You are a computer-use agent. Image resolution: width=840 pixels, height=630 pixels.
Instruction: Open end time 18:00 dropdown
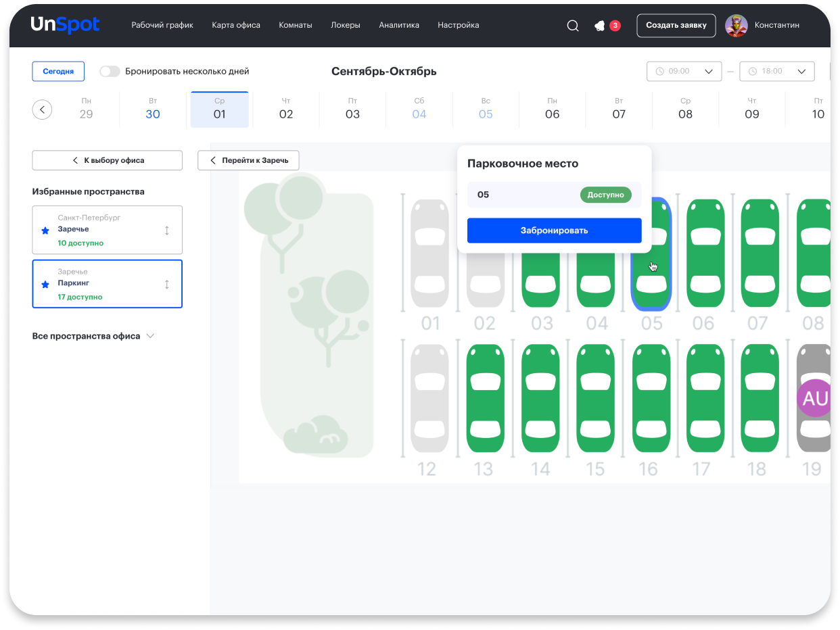[776, 71]
